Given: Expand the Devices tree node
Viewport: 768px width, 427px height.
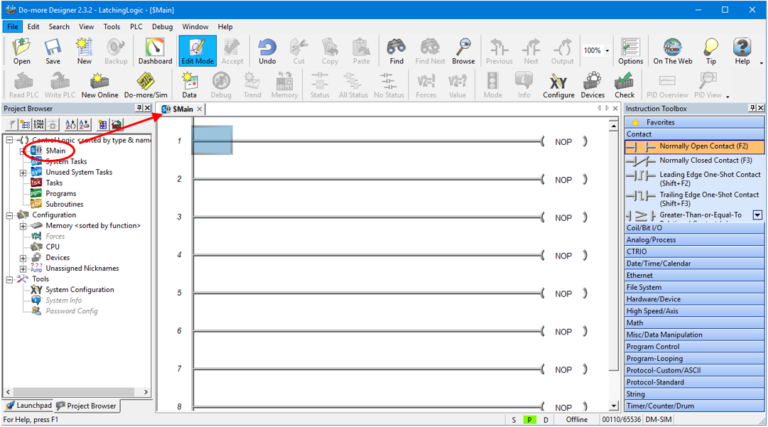Looking at the screenshot, I should (23, 258).
